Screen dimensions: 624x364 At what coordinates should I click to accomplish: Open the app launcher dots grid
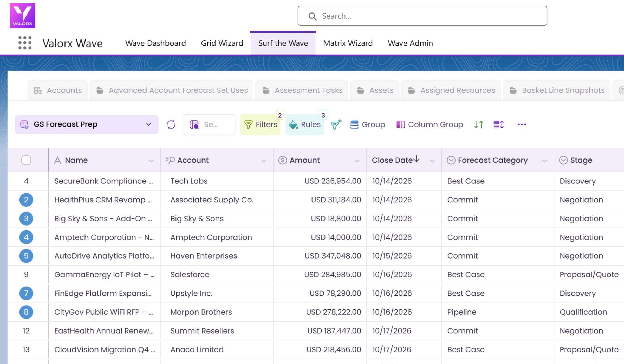pos(25,43)
